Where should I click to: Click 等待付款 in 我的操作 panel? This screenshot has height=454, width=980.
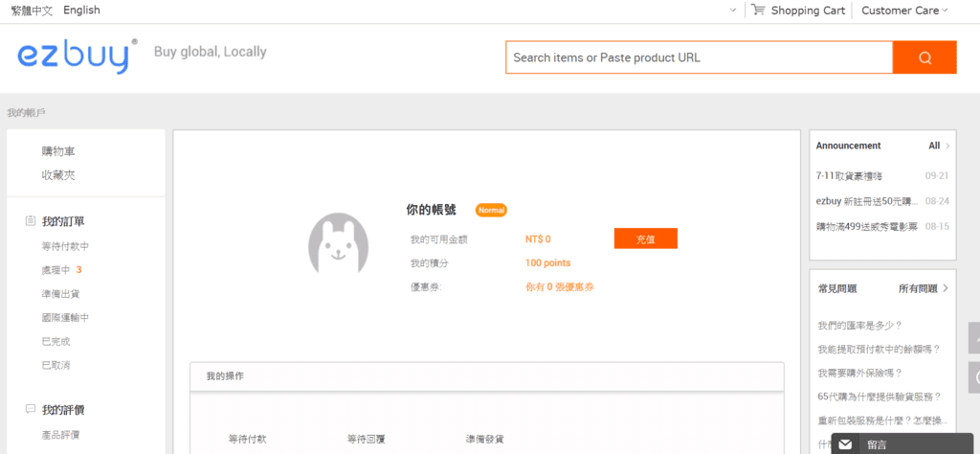(248, 440)
